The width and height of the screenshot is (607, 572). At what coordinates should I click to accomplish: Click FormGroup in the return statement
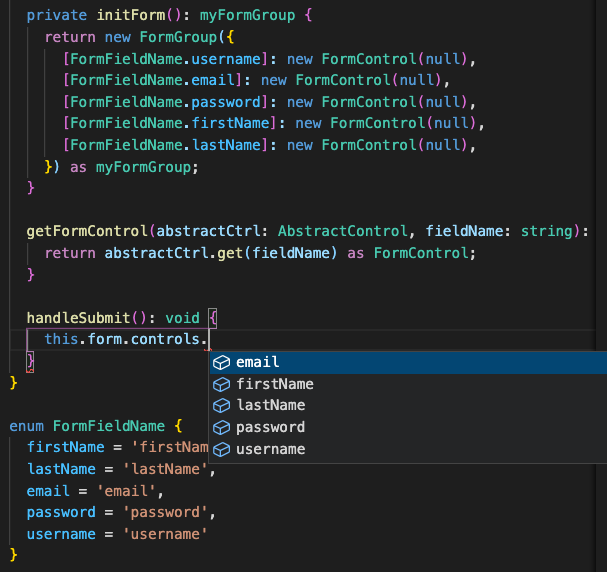[178, 38]
